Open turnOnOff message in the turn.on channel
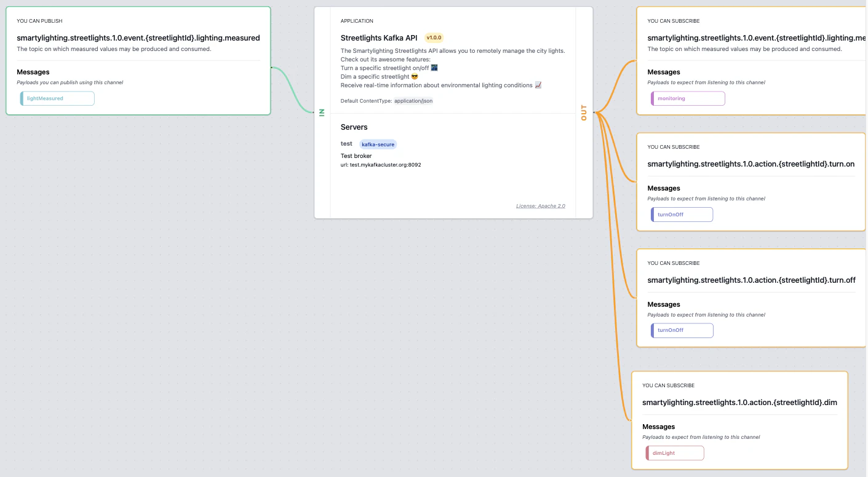Screen dimensions: 868x477 click(682, 215)
